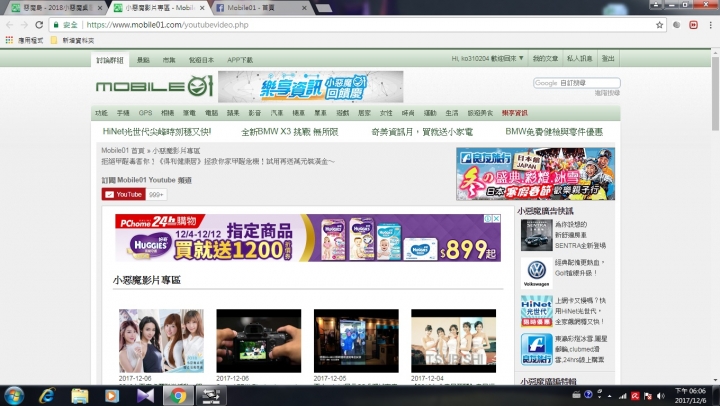This screenshot has width=720, height=406.
Task: Click the AdChoices info icon on Huggies ad
Action: coord(489,219)
